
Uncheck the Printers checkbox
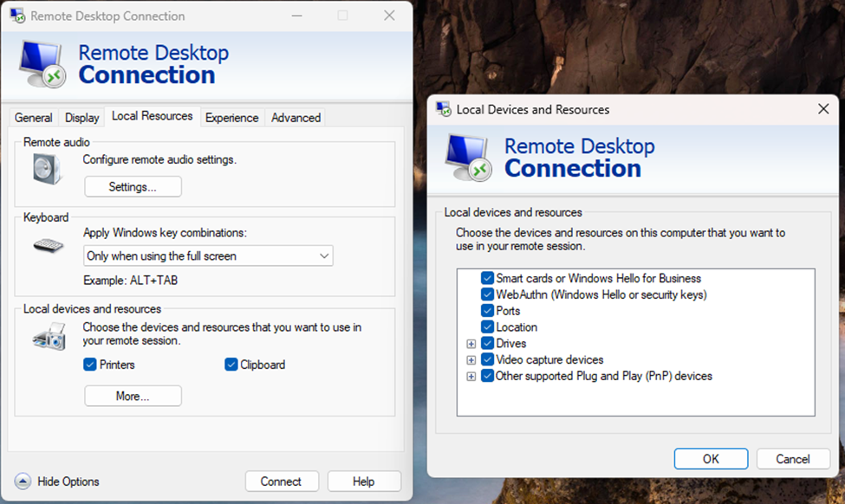point(90,365)
